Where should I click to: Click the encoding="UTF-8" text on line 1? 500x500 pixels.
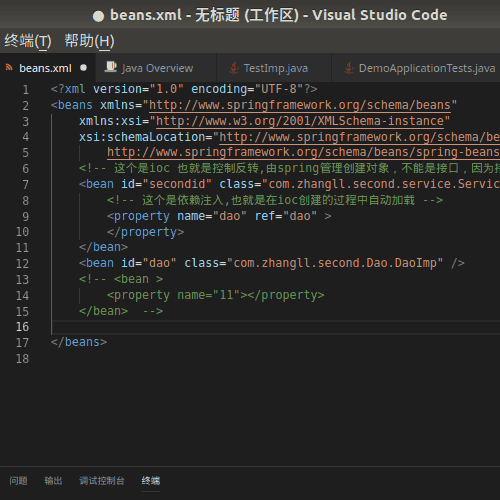(247, 89)
